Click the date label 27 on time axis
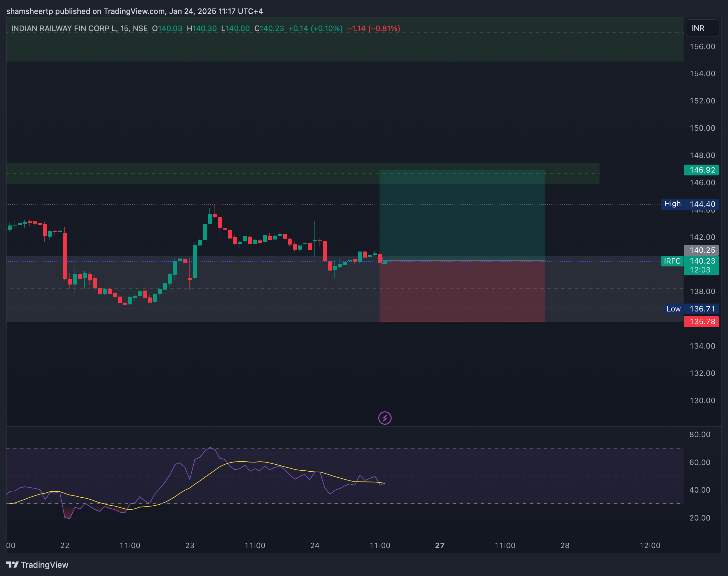Screen dimensions: 728x576 (440, 546)
